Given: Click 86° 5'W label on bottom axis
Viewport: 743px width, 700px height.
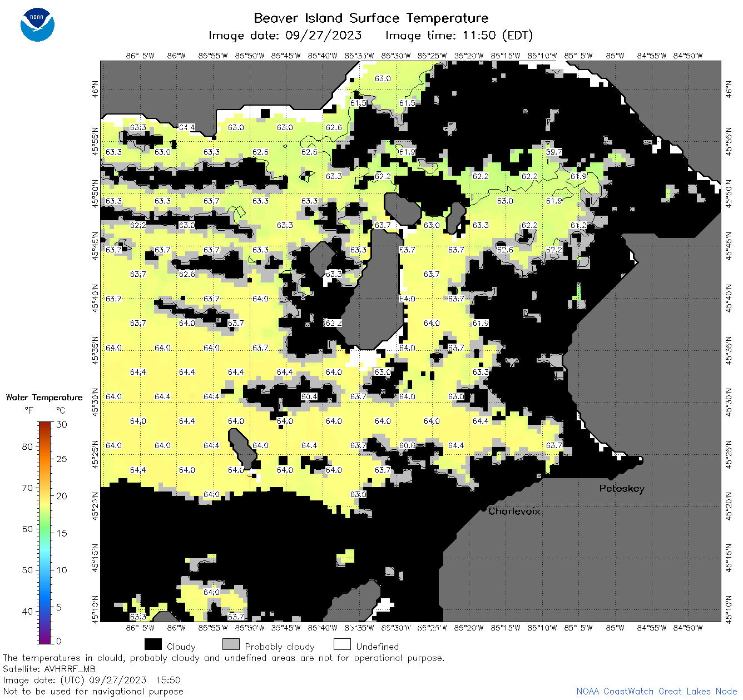Looking at the screenshot, I should 140,628.
